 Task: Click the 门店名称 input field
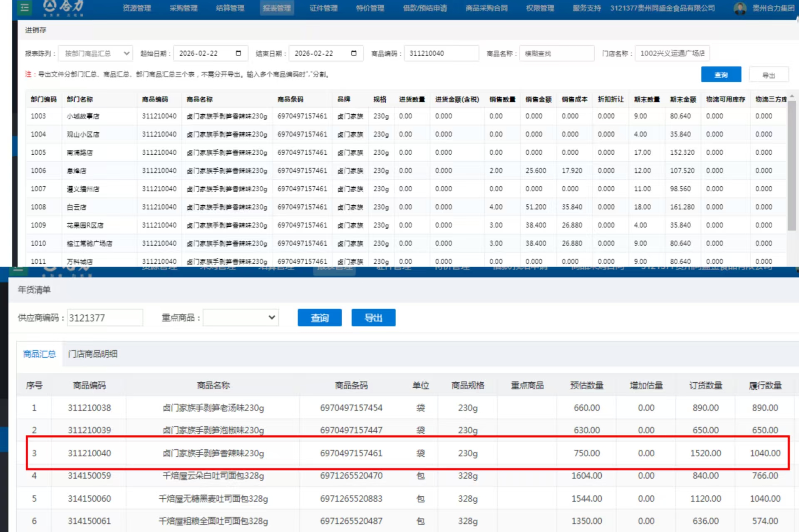pyautogui.click(x=672, y=53)
